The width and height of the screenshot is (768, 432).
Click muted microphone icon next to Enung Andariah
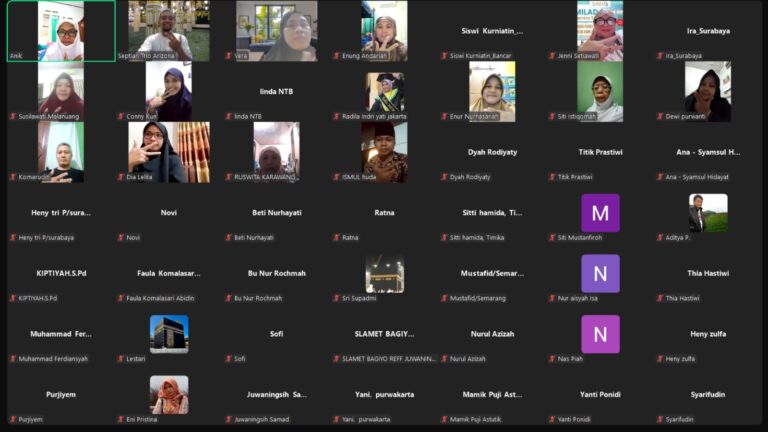pyautogui.click(x=336, y=56)
